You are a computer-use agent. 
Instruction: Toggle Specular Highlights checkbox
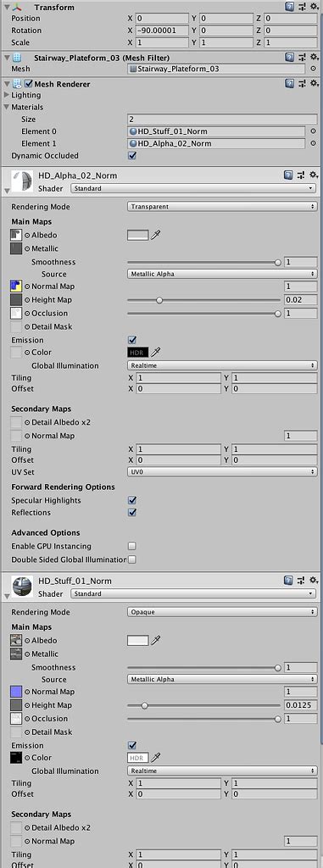point(132,500)
